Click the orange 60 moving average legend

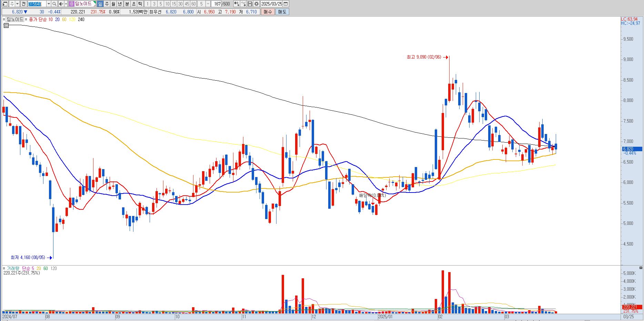pyautogui.click(x=64, y=20)
